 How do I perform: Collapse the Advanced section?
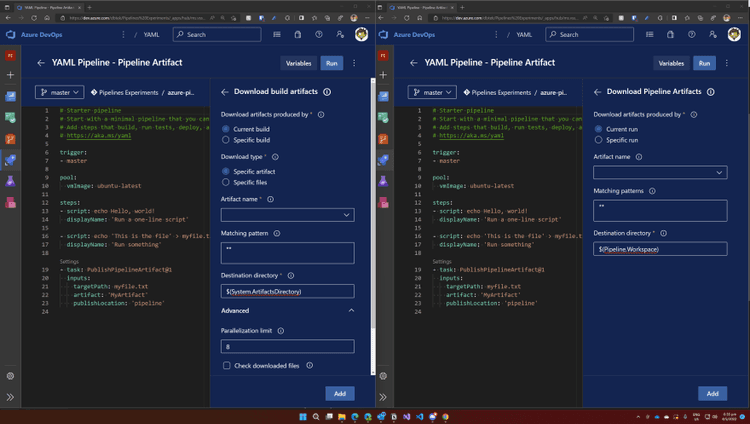(x=350, y=311)
